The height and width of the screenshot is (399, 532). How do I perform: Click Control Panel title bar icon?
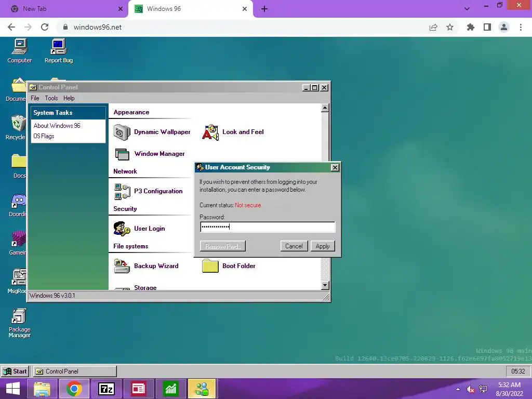pyautogui.click(x=33, y=87)
